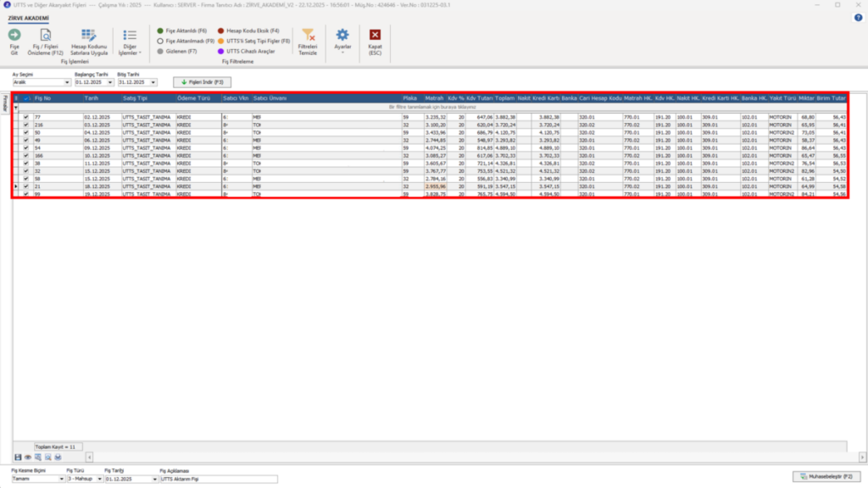Uncheck the checkbox for Fiş No 77
The image size is (868, 488).
(x=26, y=117)
